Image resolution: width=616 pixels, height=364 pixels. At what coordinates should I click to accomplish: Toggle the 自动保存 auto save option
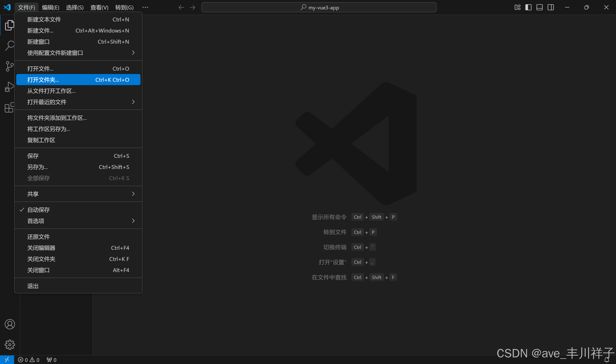(39, 210)
